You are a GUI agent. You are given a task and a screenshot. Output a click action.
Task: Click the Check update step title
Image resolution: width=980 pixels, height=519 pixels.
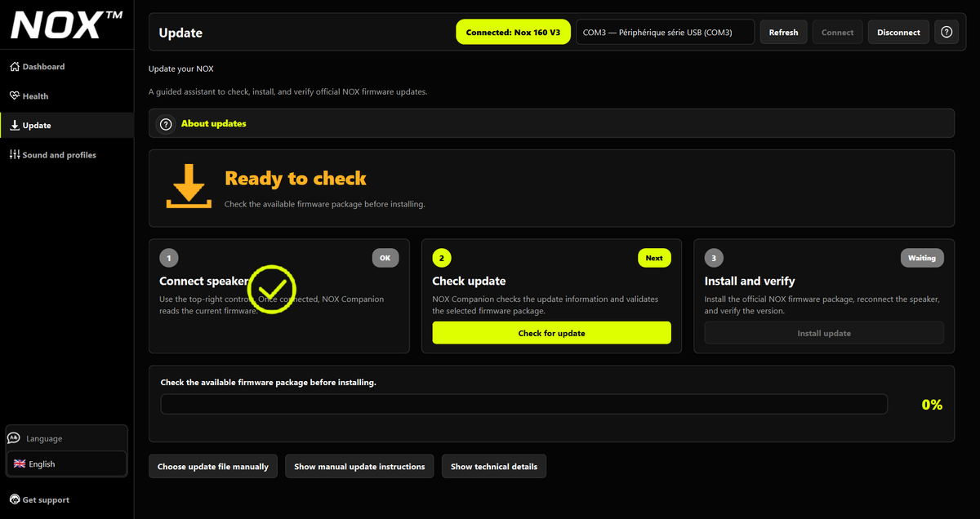click(469, 281)
